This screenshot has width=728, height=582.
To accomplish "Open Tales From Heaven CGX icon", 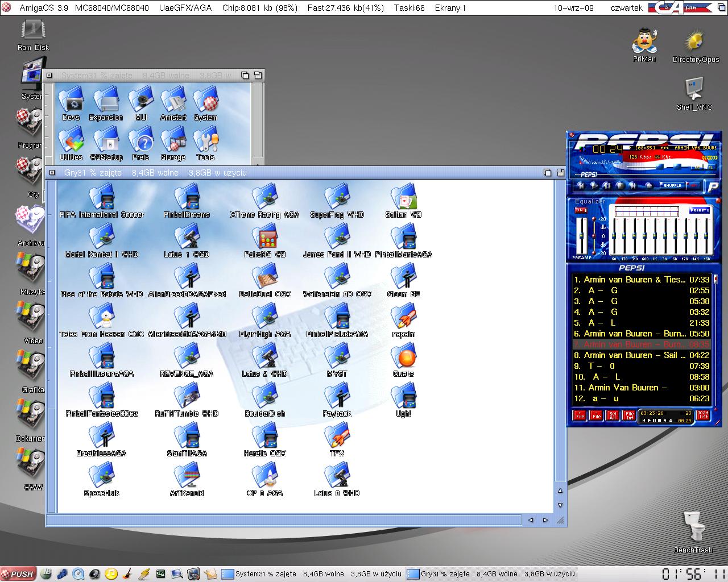I will click(x=102, y=321).
